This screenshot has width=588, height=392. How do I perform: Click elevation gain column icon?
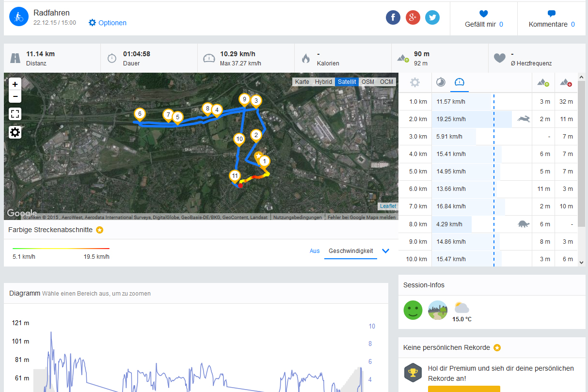point(543,83)
